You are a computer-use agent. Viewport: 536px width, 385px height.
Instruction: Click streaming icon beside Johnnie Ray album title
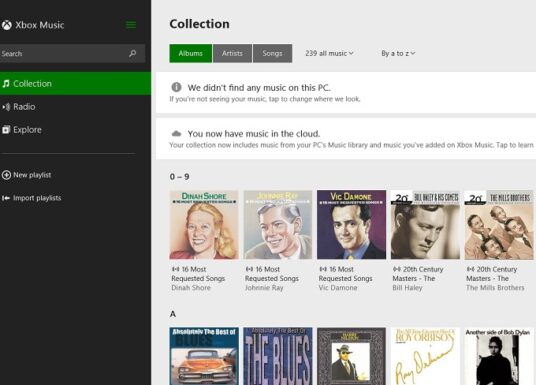point(249,269)
